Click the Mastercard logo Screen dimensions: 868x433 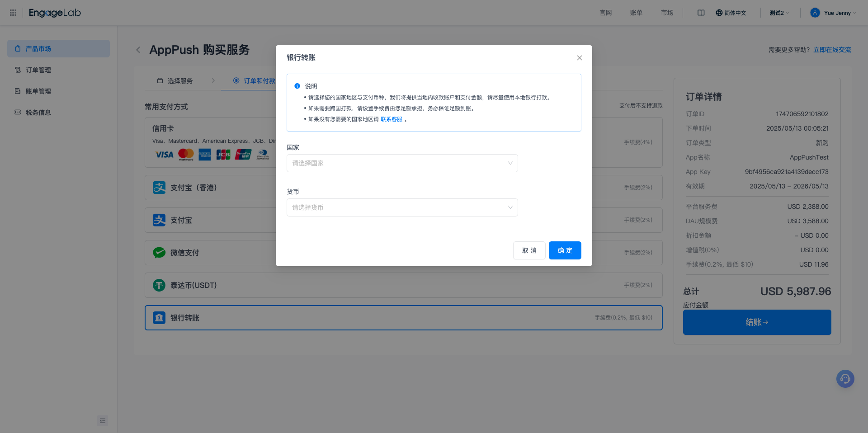[186, 155]
